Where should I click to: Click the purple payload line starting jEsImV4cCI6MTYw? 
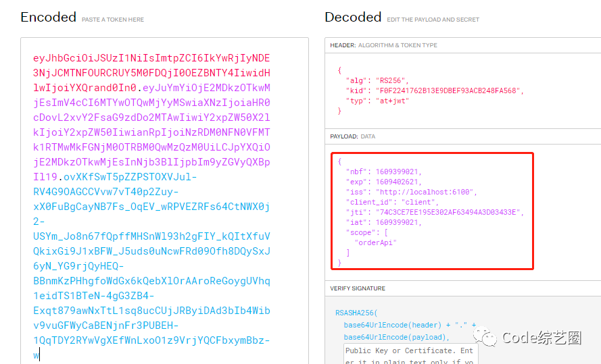[152, 103]
